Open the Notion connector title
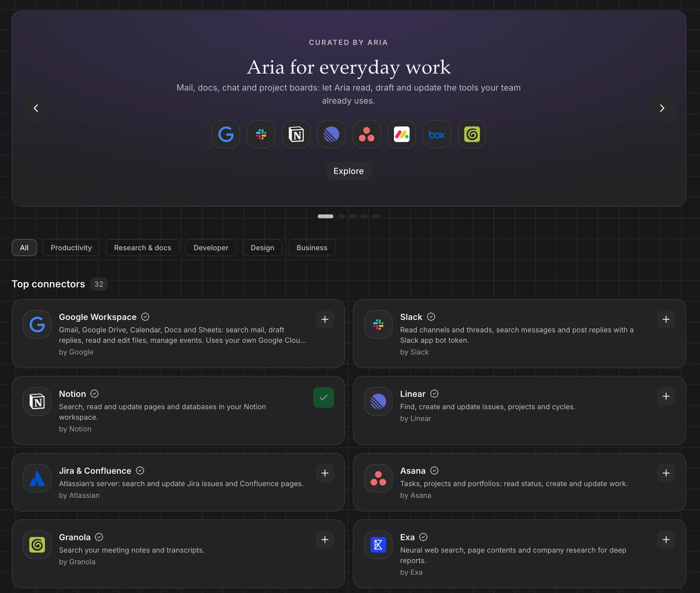Image resolution: width=700 pixels, height=593 pixels. (72, 394)
